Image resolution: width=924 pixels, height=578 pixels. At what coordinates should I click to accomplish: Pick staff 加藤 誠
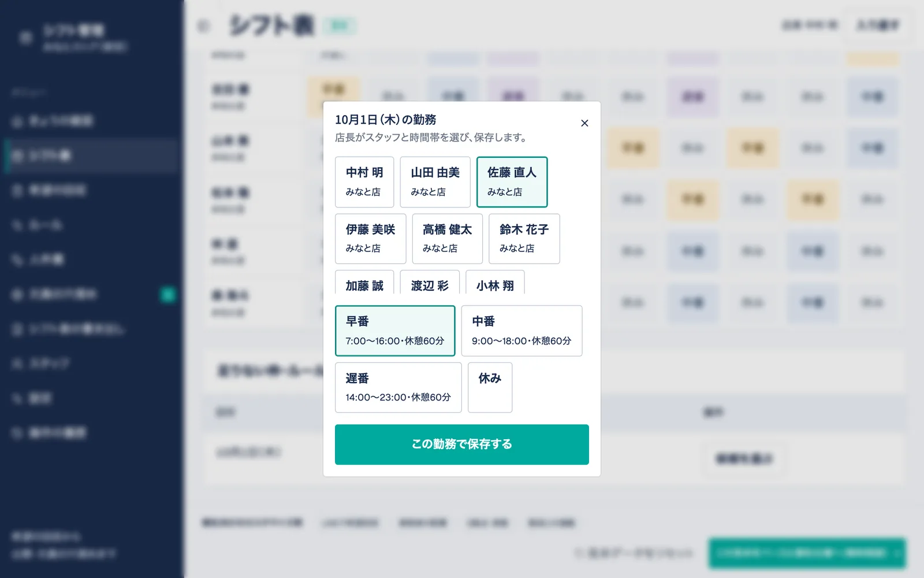coord(364,283)
